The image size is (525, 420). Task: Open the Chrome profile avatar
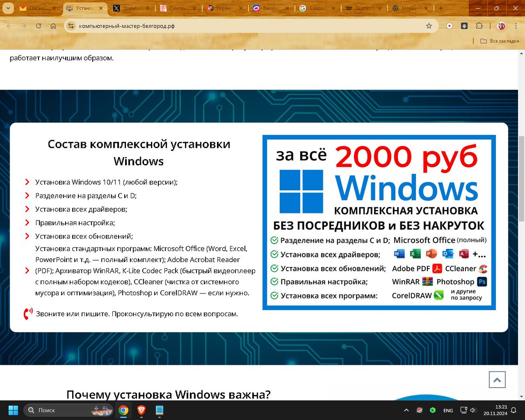tap(501, 26)
